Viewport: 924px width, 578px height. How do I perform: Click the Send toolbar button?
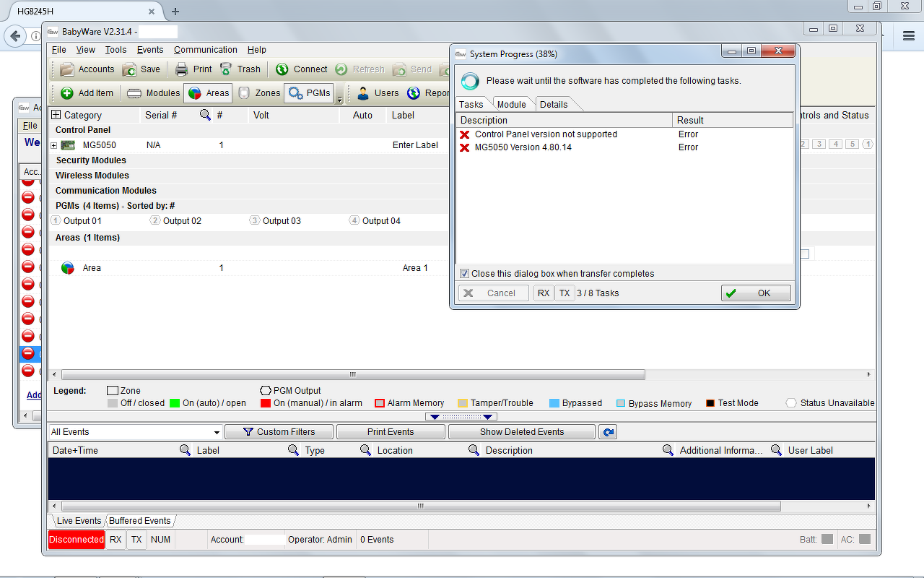tap(412, 69)
